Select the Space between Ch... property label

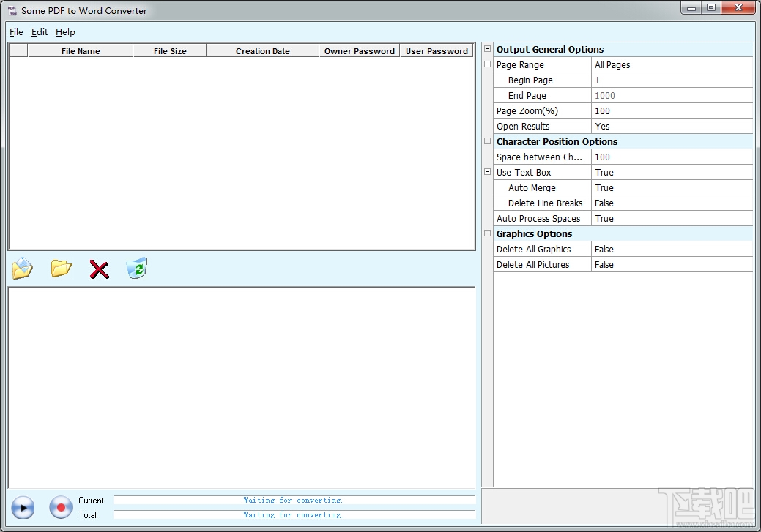pos(539,157)
